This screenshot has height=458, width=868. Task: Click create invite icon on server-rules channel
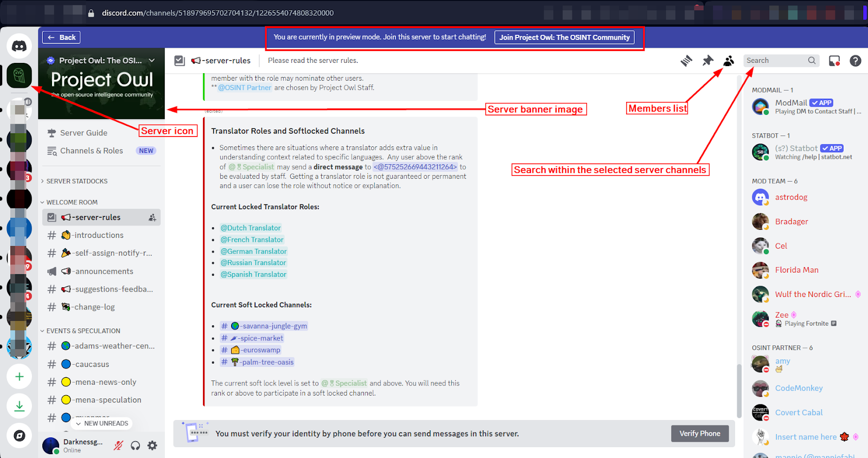point(152,217)
